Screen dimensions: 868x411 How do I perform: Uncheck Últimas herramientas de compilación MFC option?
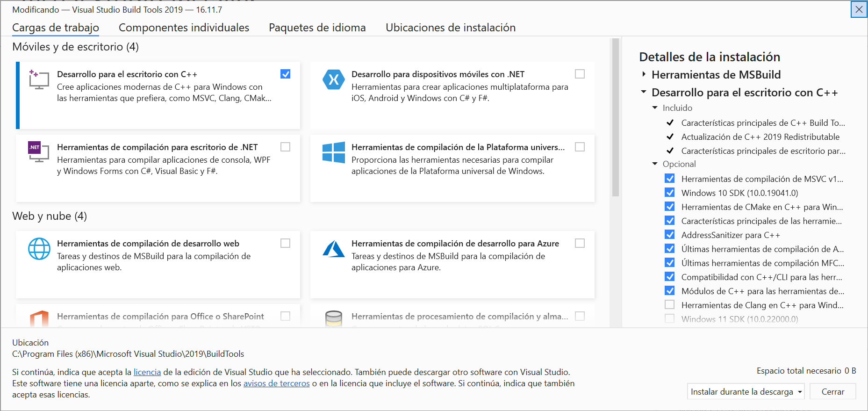(670, 263)
